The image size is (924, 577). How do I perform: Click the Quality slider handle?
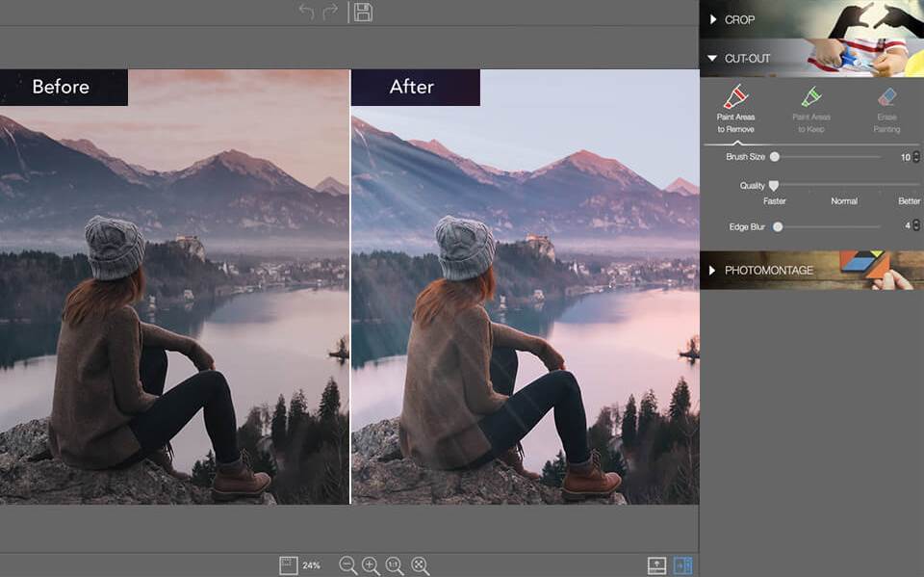pos(773,185)
